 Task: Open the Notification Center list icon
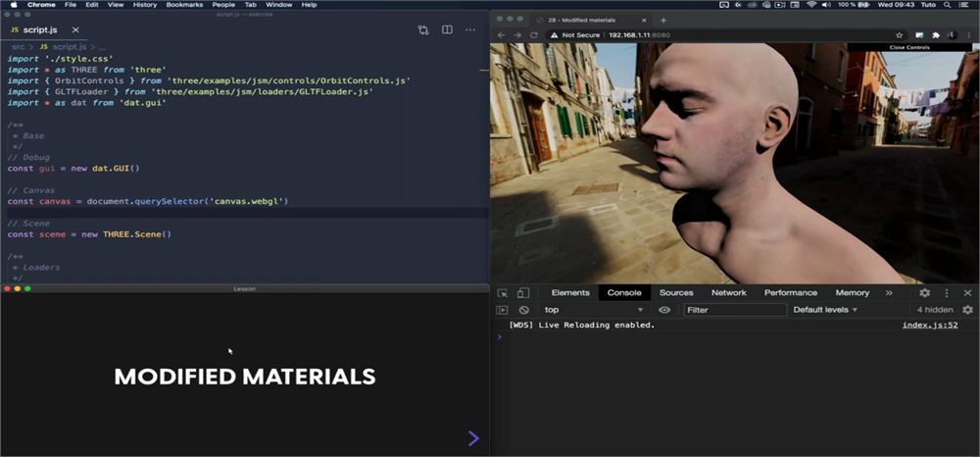(x=965, y=4)
